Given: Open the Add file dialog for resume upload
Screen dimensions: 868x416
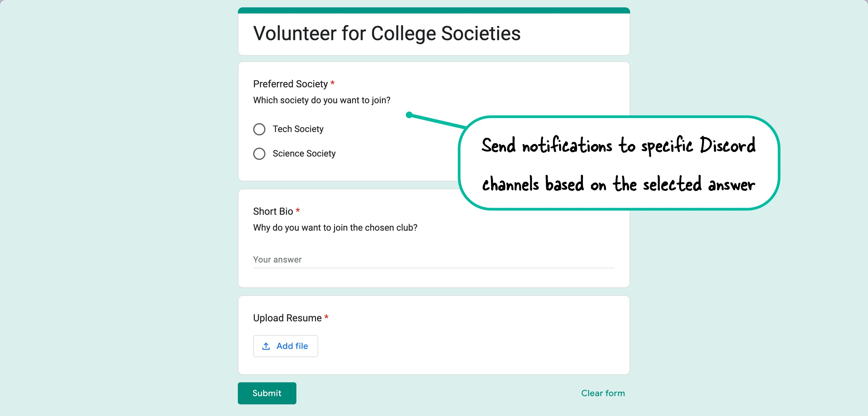Looking at the screenshot, I should (285, 346).
